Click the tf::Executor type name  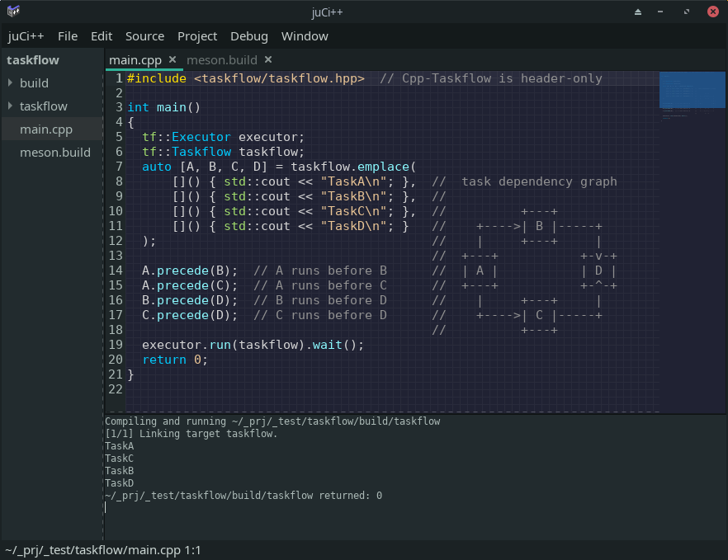[187, 137]
